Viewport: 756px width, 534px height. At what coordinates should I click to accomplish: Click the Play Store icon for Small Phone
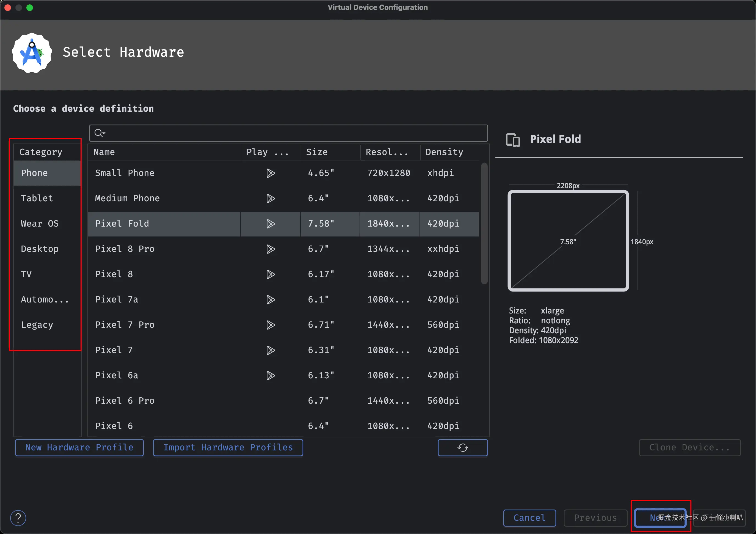270,173
